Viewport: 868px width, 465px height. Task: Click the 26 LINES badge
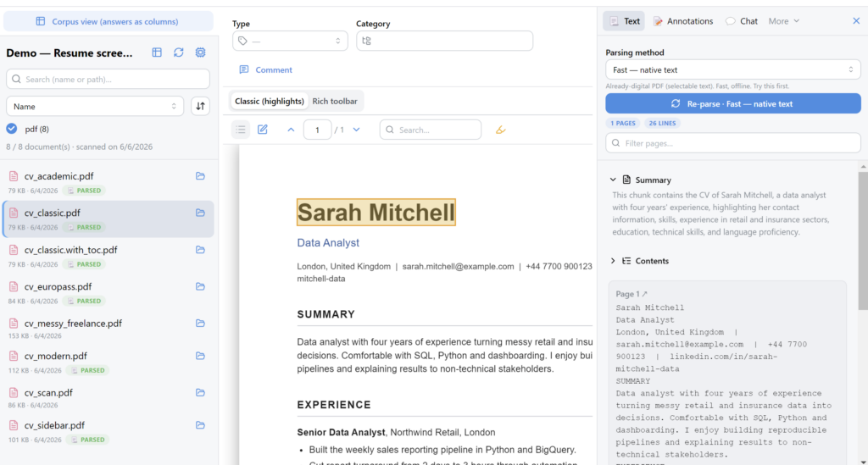point(662,124)
